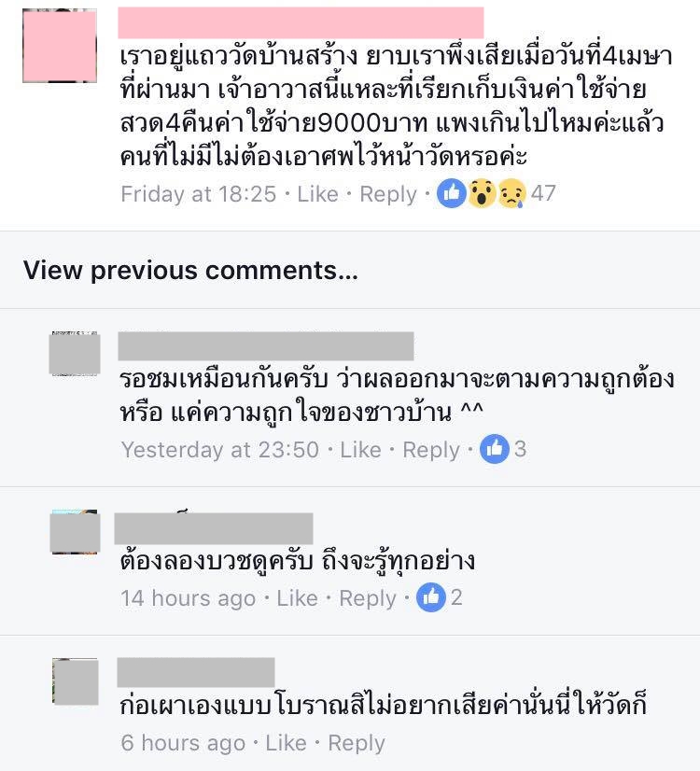Open the top commenter's redacted name
The width and height of the screenshot is (700, 771).
(x=301, y=22)
